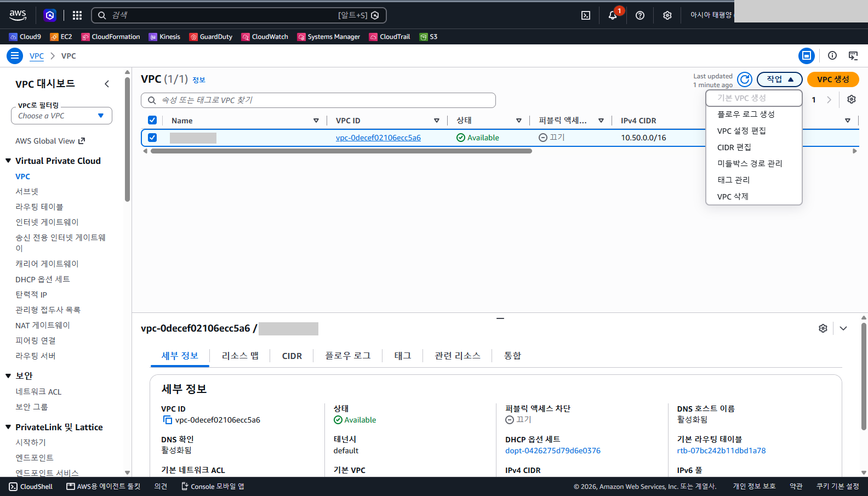Open AWS Global View link

point(50,141)
